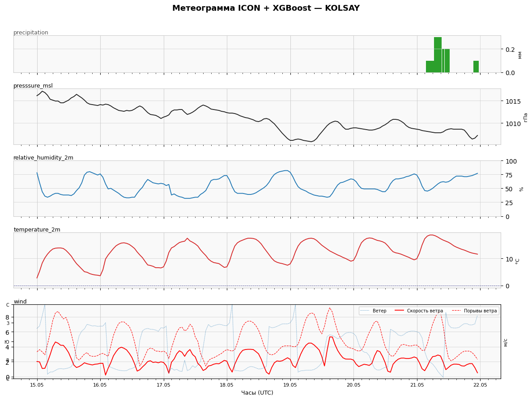Select the precipitation panel label

pyautogui.click(x=31, y=33)
